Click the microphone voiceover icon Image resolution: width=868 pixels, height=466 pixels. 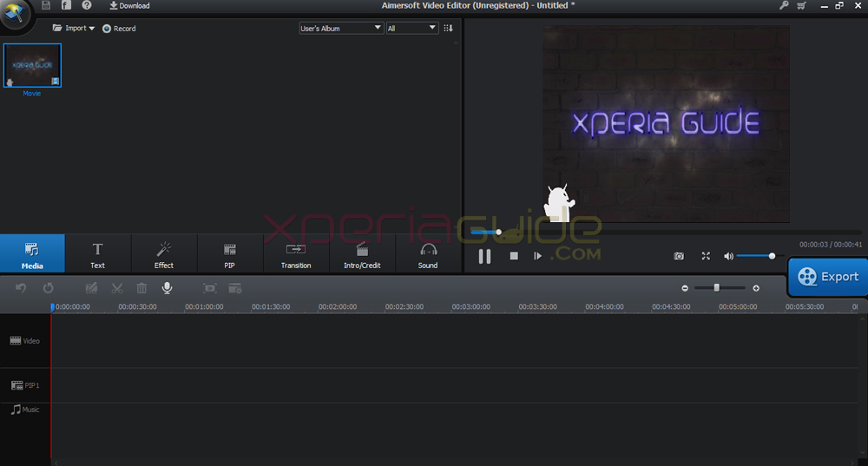pos(167,288)
